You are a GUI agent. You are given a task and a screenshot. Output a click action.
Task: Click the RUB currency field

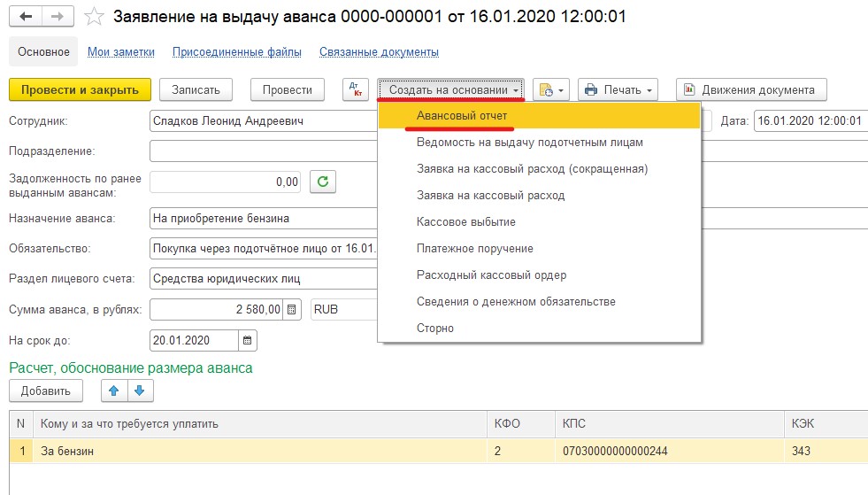click(344, 309)
